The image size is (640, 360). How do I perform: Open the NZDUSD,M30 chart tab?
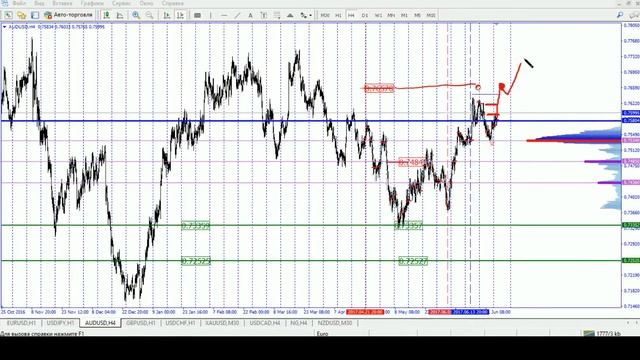click(335, 323)
